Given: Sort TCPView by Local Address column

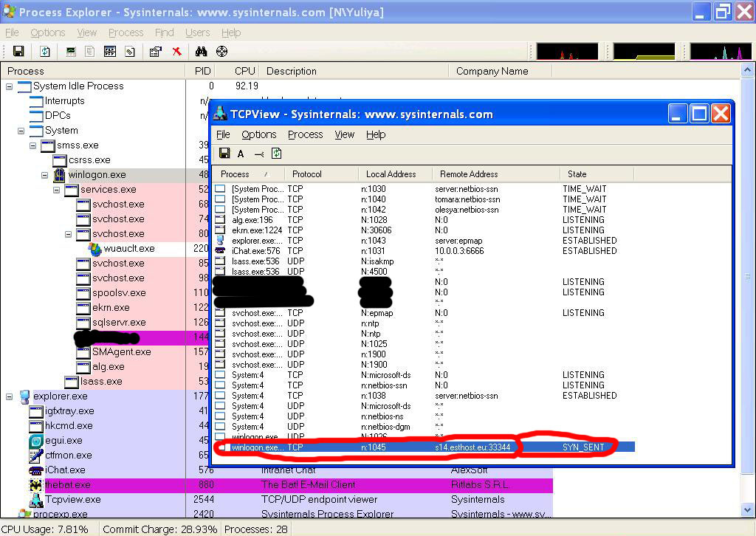Looking at the screenshot, I should pyautogui.click(x=396, y=174).
